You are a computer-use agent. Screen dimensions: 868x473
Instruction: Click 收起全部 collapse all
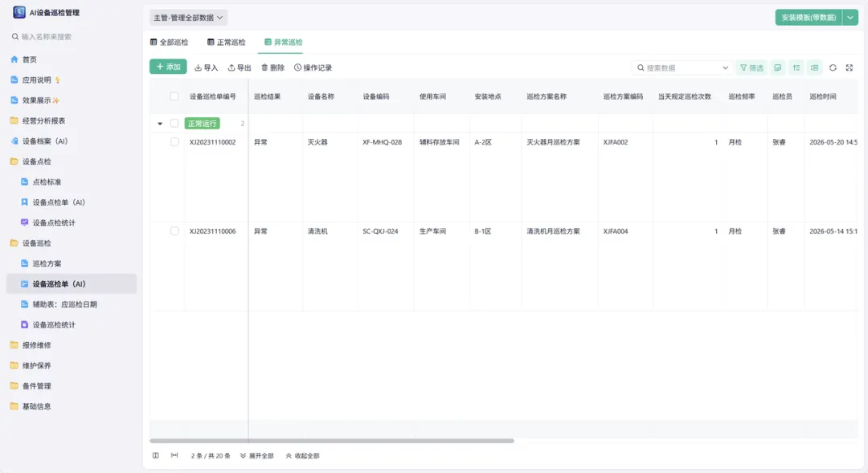coord(302,456)
